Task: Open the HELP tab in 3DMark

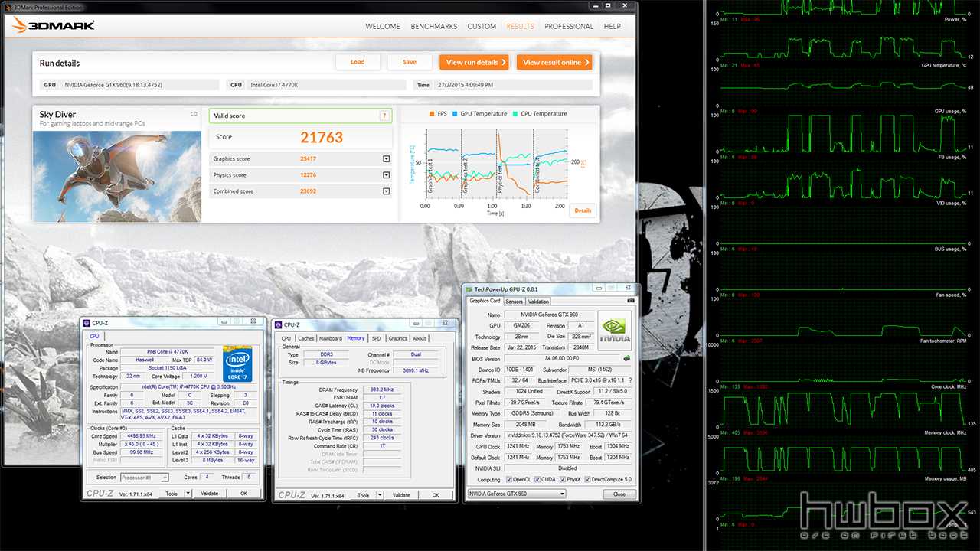Action: (612, 26)
